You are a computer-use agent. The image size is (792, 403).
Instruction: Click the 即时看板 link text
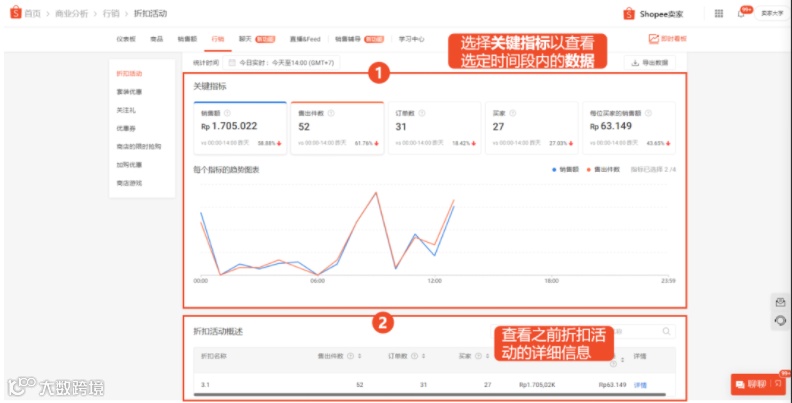click(x=674, y=39)
